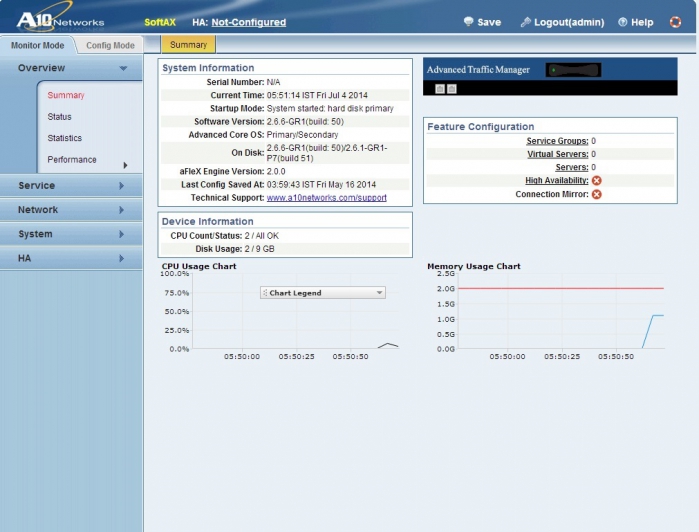
Task: Click Logout(admin)
Action: click(x=563, y=22)
